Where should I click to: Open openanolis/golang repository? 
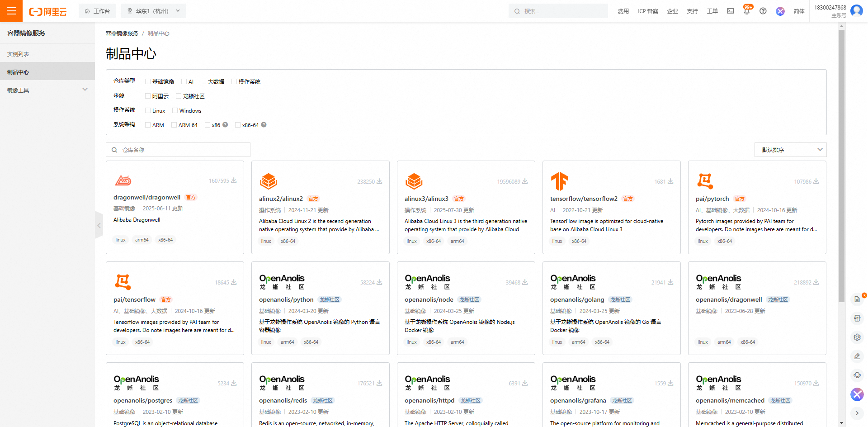[577, 299]
